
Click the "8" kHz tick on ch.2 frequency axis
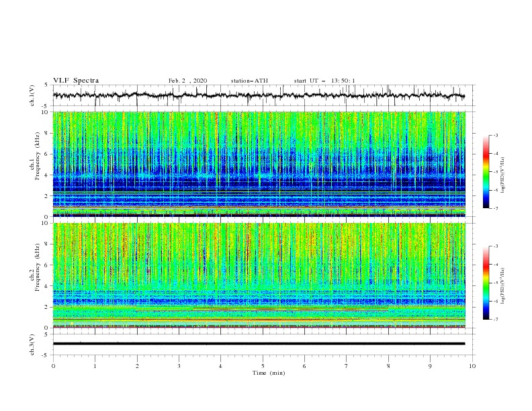click(46, 244)
